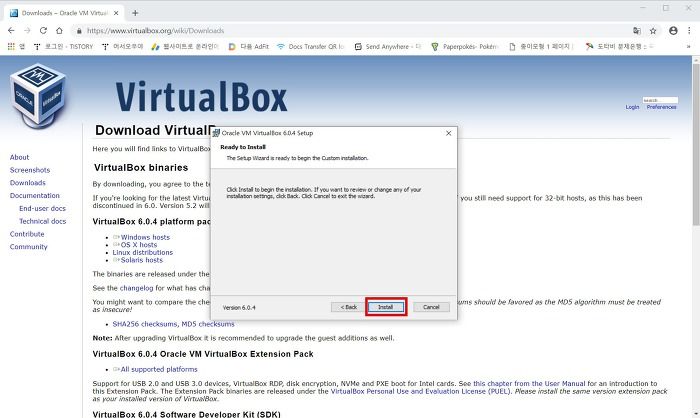This screenshot has width=700, height=418.
Task: Open the End-user docs link
Action: 42,209
